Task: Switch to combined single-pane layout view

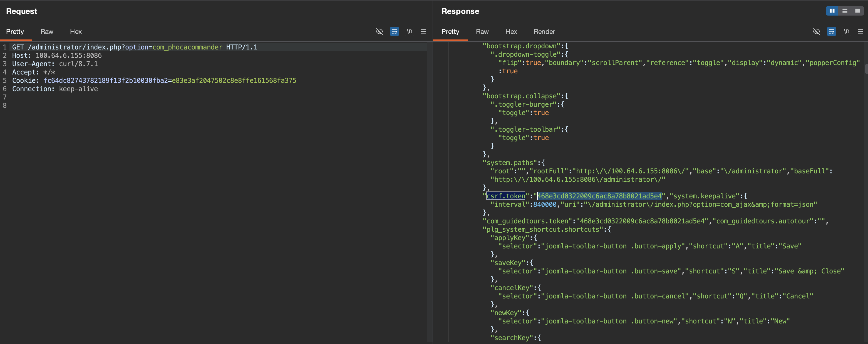Action: tap(857, 11)
